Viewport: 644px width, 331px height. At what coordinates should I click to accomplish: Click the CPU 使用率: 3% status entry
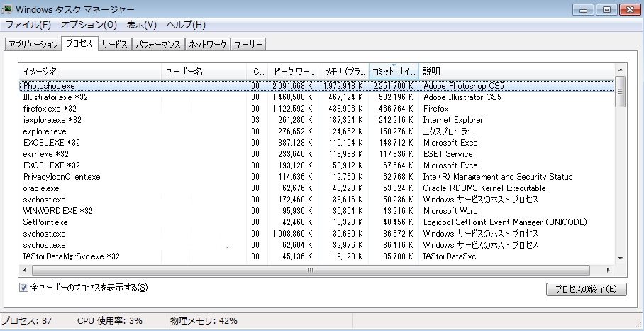[110, 321]
